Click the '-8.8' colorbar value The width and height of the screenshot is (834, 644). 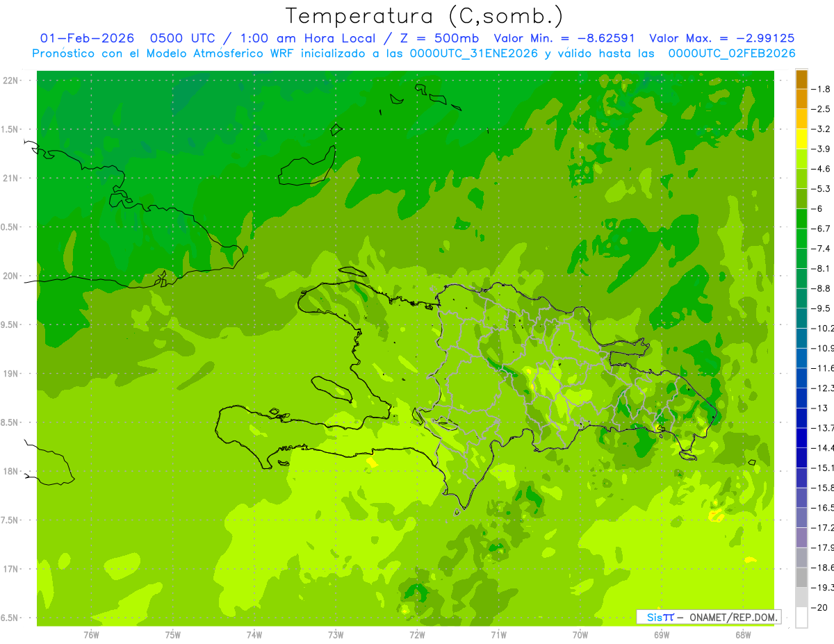(821, 288)
